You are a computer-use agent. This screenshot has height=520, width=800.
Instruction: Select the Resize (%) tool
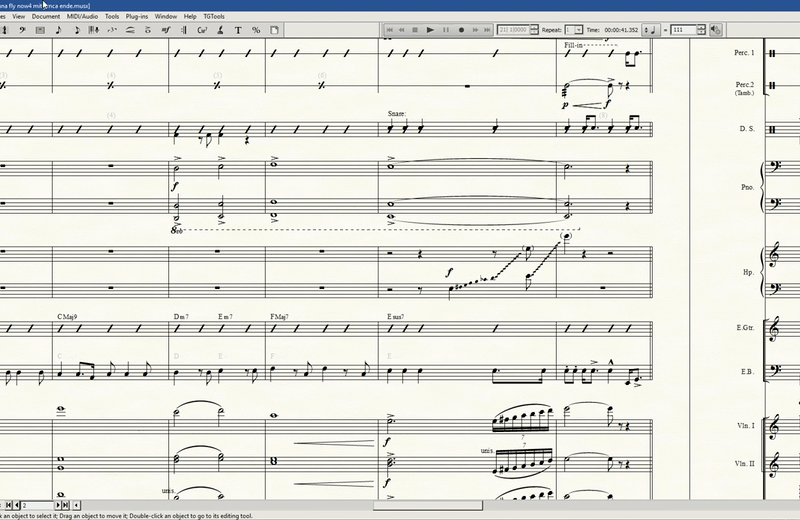[x=256, y=30]
